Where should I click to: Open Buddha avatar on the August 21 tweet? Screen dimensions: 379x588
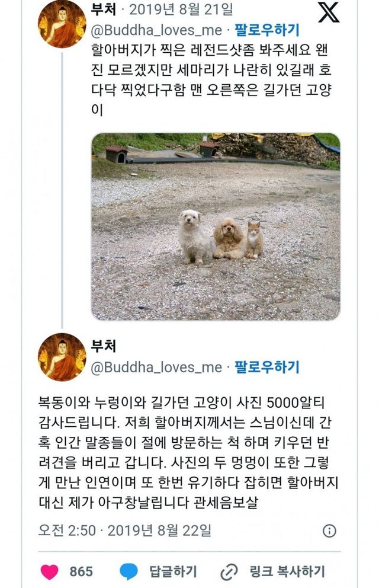coord(62,24)
